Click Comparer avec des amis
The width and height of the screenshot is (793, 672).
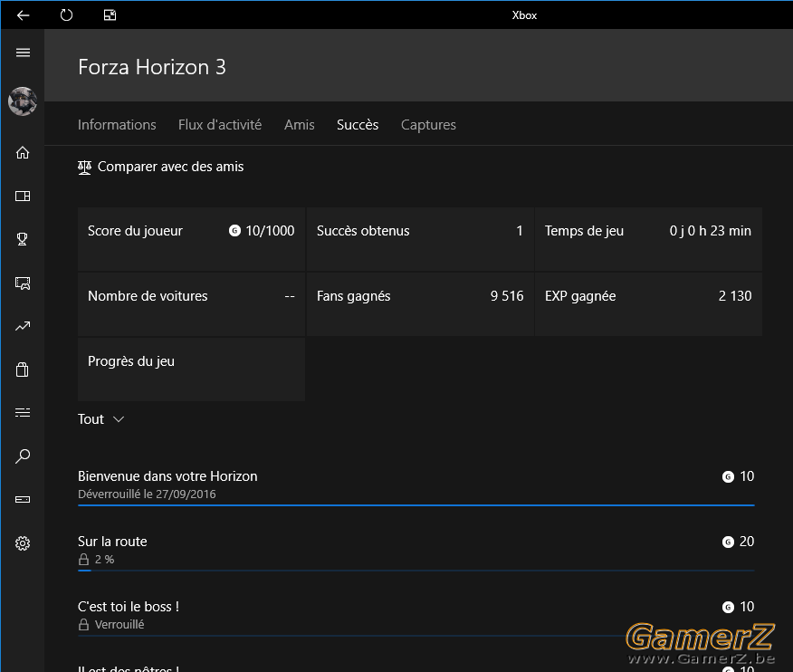pyautogui.click(x=161, y=167)
